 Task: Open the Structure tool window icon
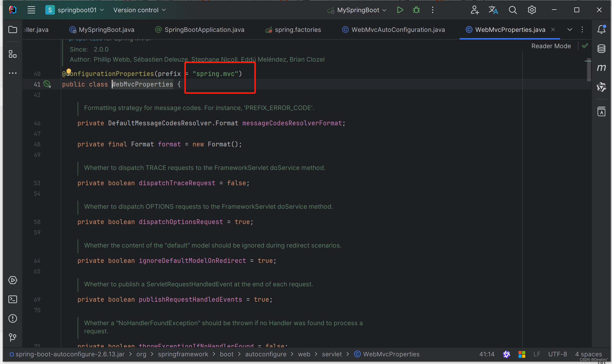[x=12, y=54]
